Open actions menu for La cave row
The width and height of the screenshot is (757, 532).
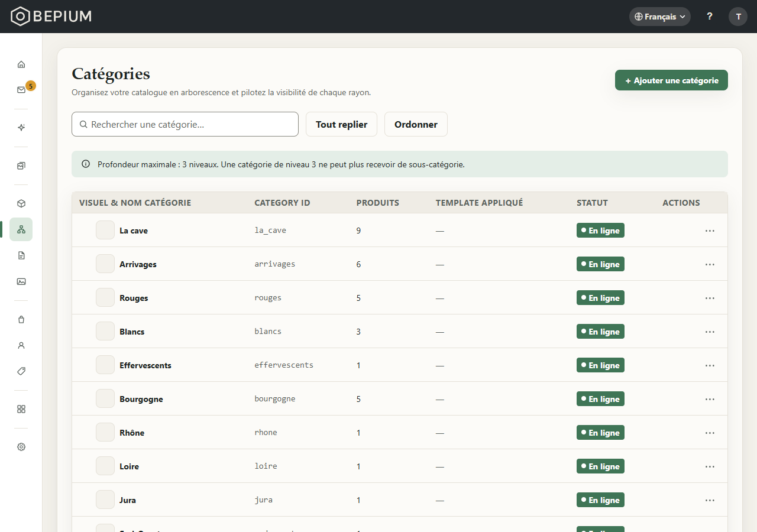(x=710, y=231)
